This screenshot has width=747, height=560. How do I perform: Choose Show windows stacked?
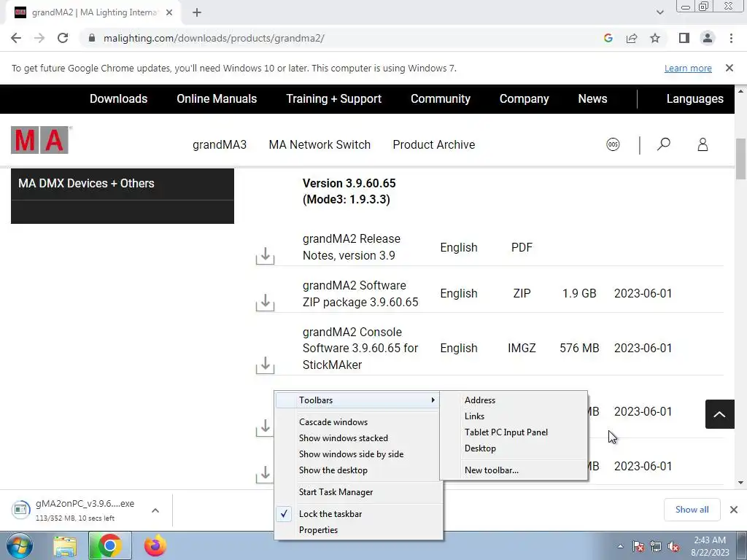coord(359,438)
